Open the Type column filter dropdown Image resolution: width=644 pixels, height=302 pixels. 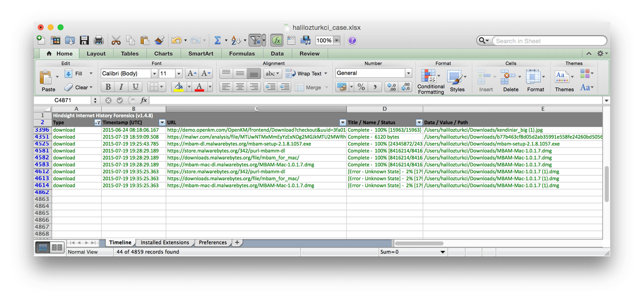[98, 123]
